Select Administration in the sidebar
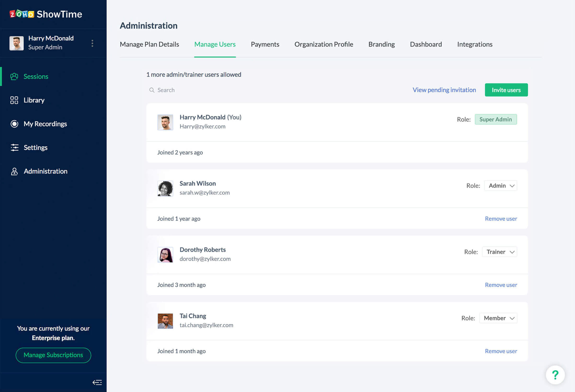575x392 pixels. 53,171
